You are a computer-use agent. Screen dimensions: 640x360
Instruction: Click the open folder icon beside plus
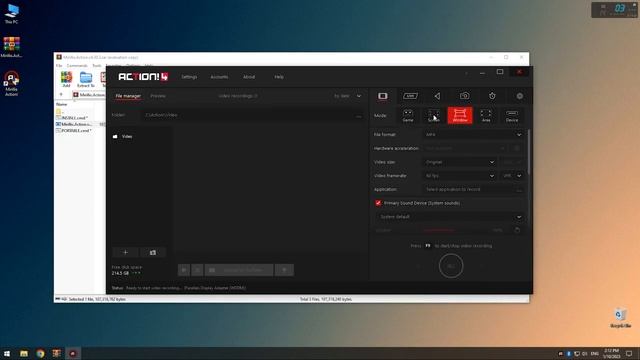(153, 253)
